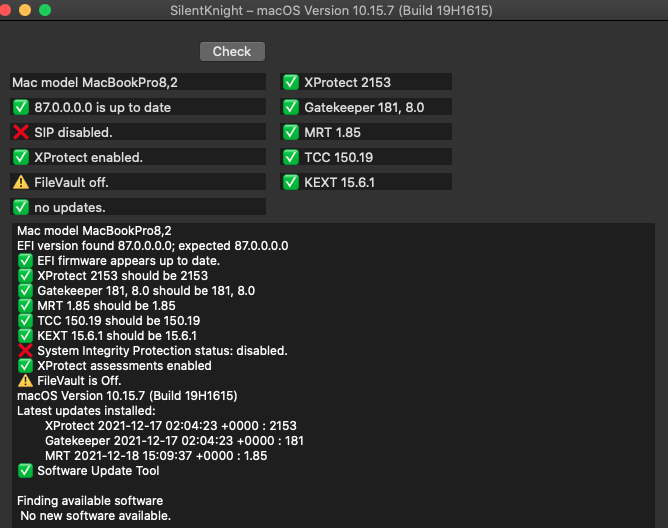
Task: Click log line Mac model MacBookPro8,2
Action: (94, 231)
